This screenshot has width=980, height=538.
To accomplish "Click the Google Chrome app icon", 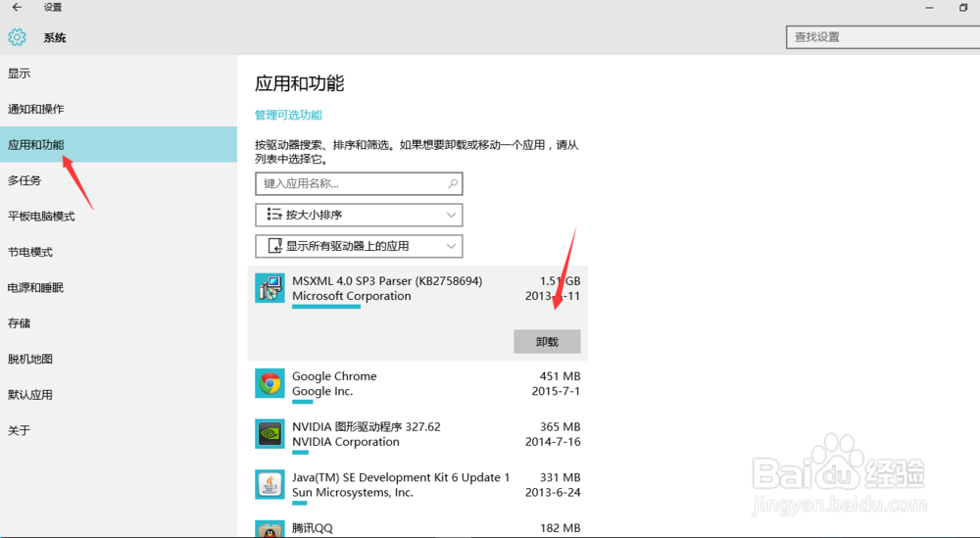I will pos(270,384).
